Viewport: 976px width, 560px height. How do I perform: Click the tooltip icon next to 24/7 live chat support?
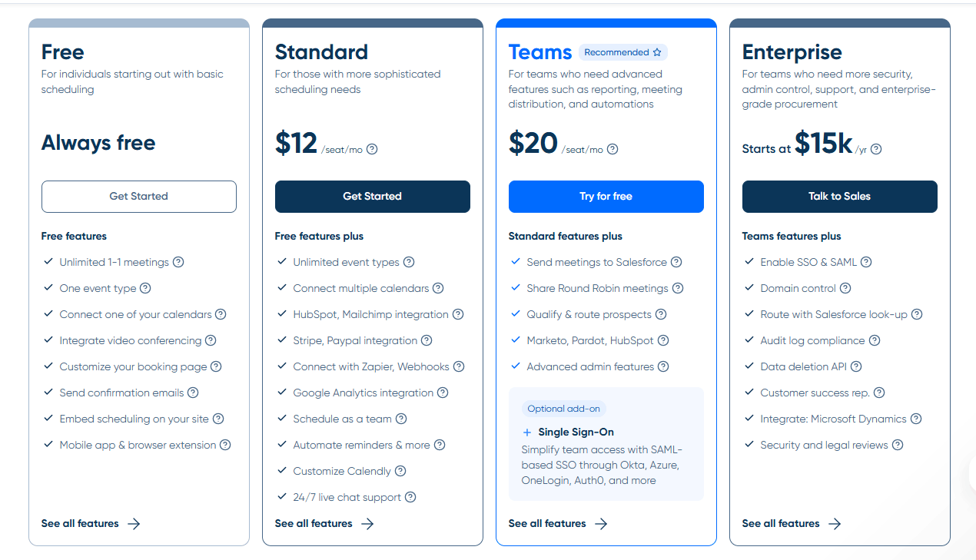click(411, 497)
